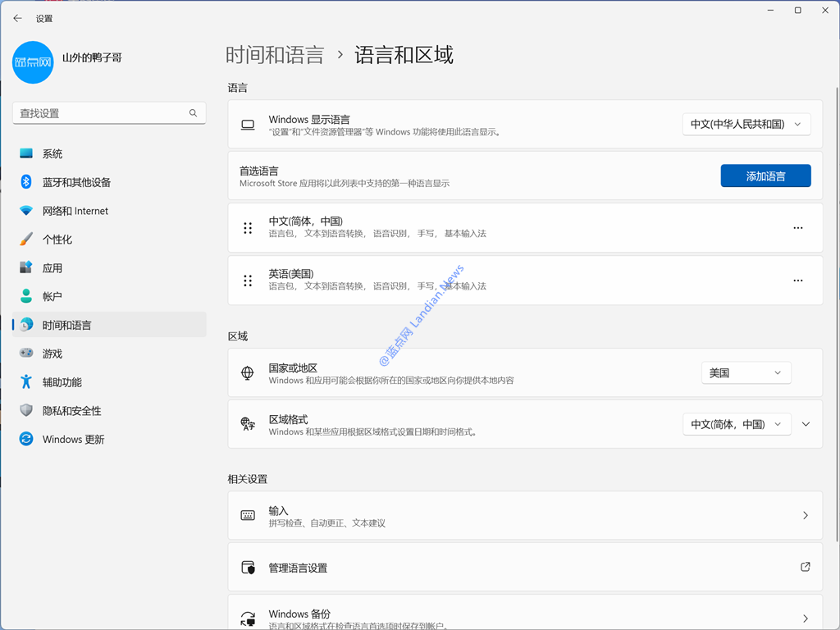This screenshot has width=840, height=630.
Task: Click external link icon for 管理语言设置
Action: coord(805,567)
